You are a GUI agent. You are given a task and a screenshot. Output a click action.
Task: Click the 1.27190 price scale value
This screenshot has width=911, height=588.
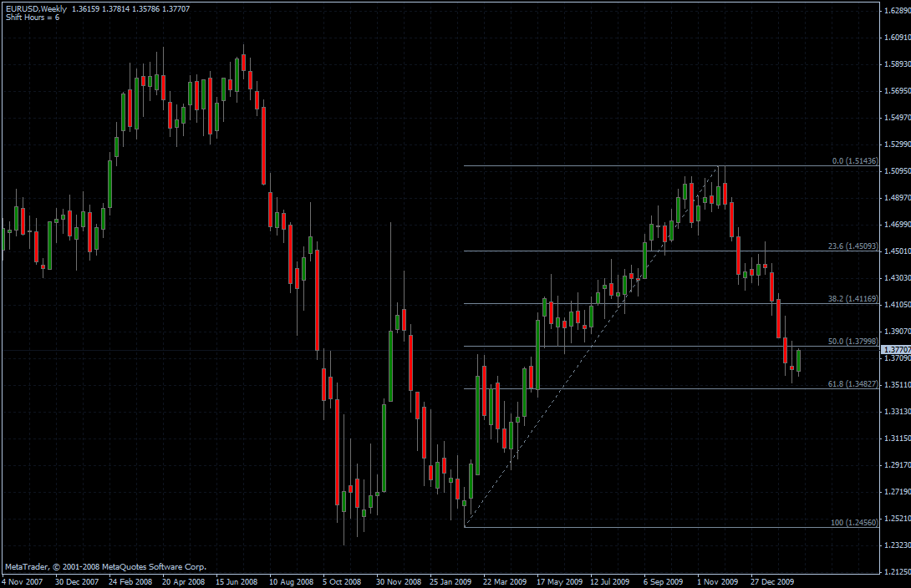coord(897,491)
